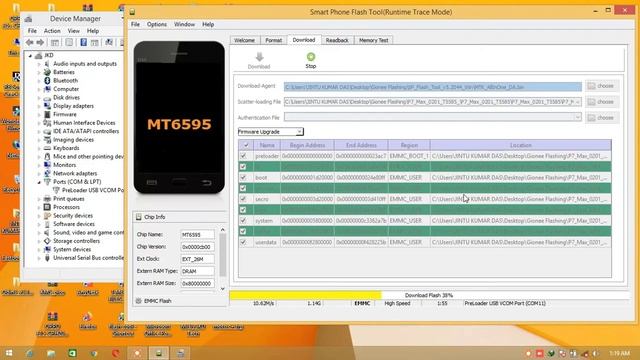Click the Network adapters icon in Device Manager
The image size is (640, 360).
47,173
